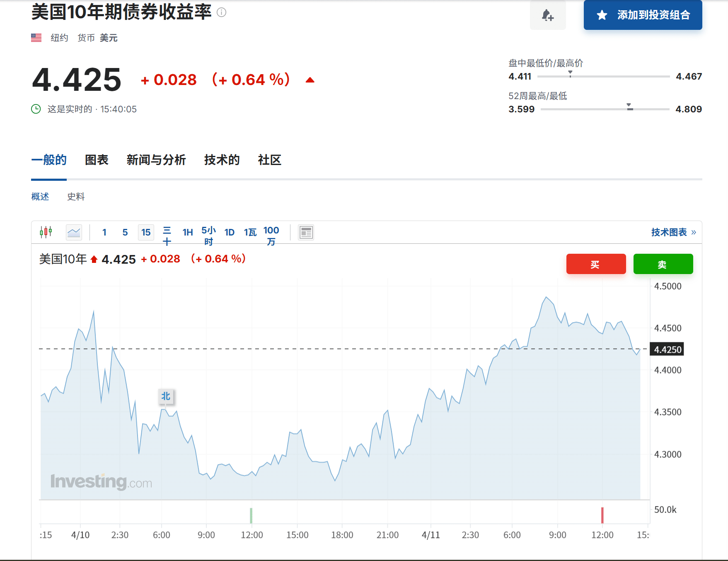Add to portfolio with the star button
The height and width of the screenshot is (561, 728).
point(643,15)
